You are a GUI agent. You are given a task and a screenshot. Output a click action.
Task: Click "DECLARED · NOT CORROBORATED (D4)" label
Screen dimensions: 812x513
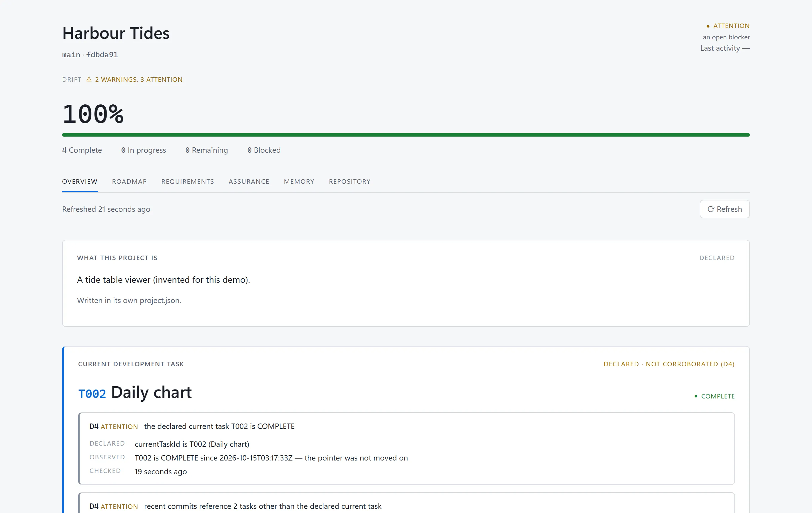(669, 364)
